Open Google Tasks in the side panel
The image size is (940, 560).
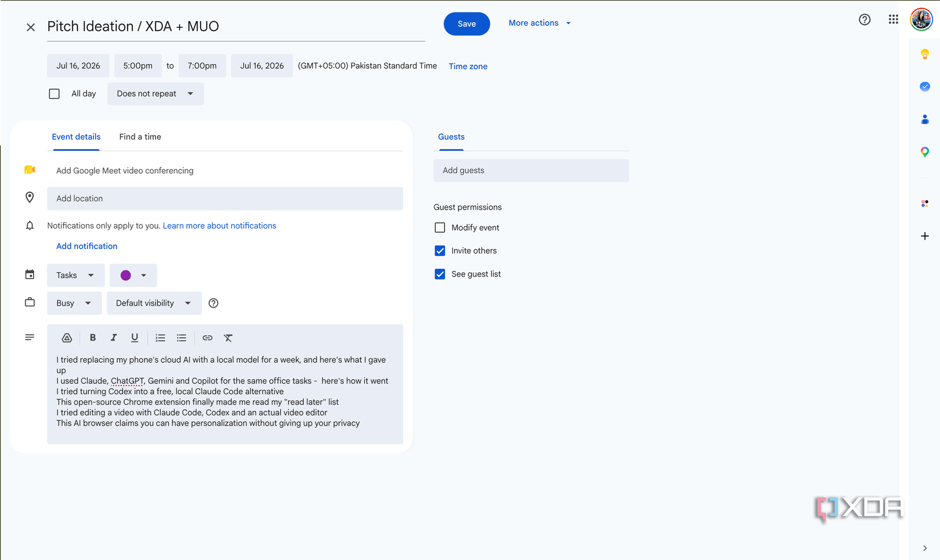click(925, 87)
